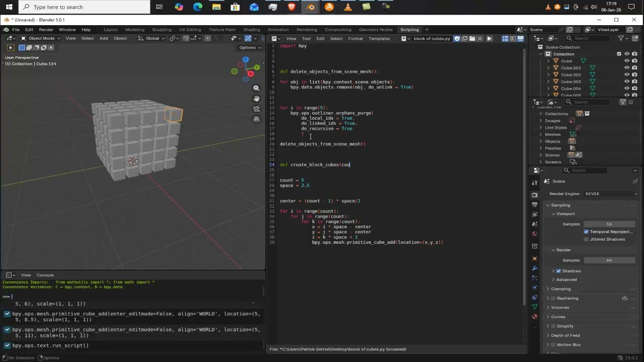Click the Windows taskbar search box
644x362 pixels.
[84, 7]
